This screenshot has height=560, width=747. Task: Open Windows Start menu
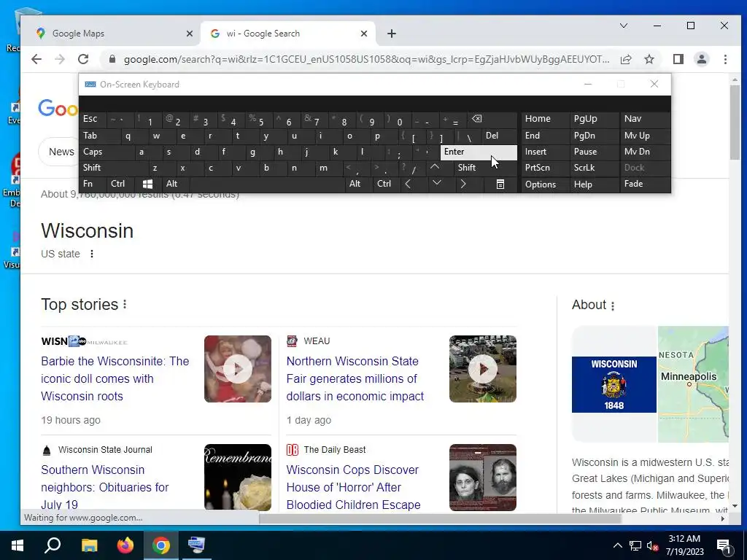[x=18, y=545]
